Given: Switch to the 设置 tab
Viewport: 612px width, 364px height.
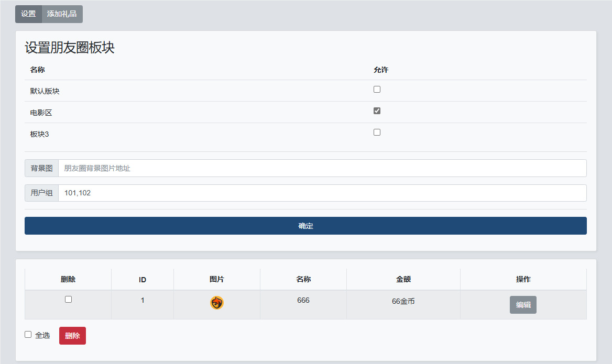Looking at the screenshot, I should point(28,14).
